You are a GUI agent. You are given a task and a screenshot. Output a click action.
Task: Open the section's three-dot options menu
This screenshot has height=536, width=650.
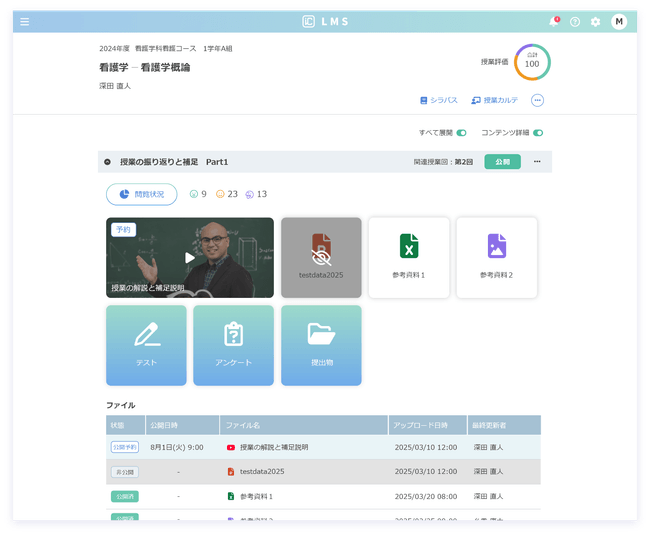537,162
